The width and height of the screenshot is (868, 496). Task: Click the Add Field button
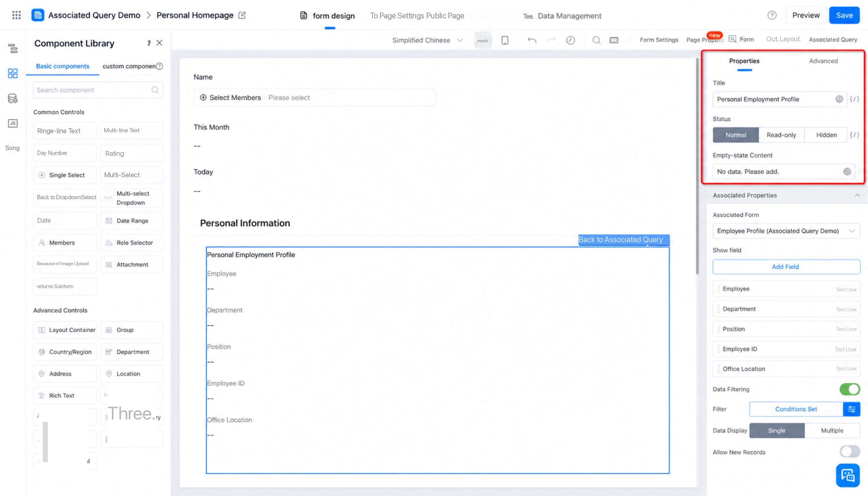coord(786,267)
